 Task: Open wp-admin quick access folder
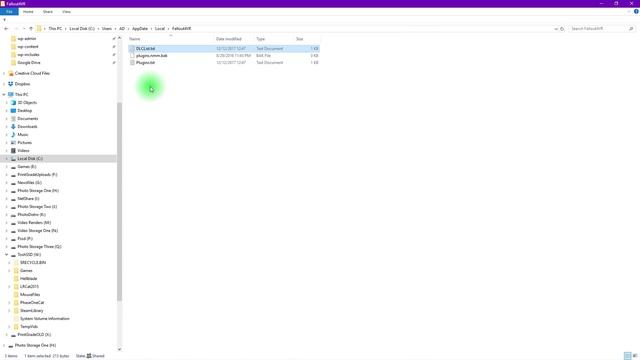point(27,39)
